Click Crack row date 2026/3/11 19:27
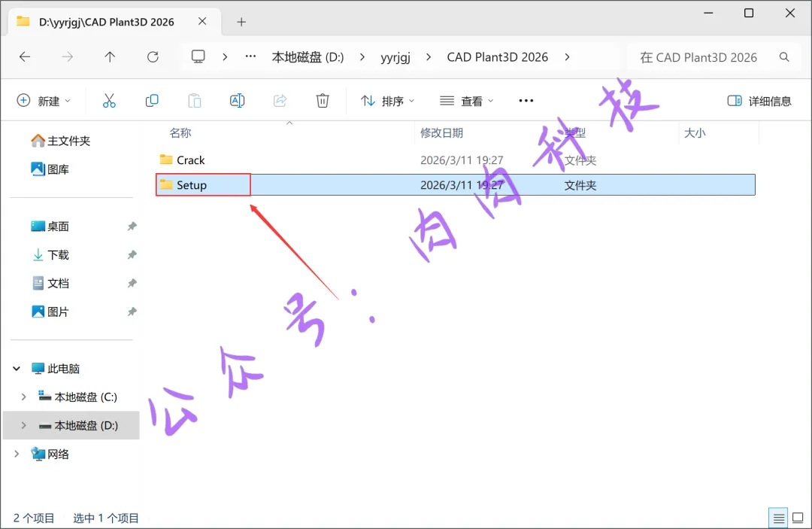Image resolution: width=812 pixels, height=529 pixels. (462, 160)
